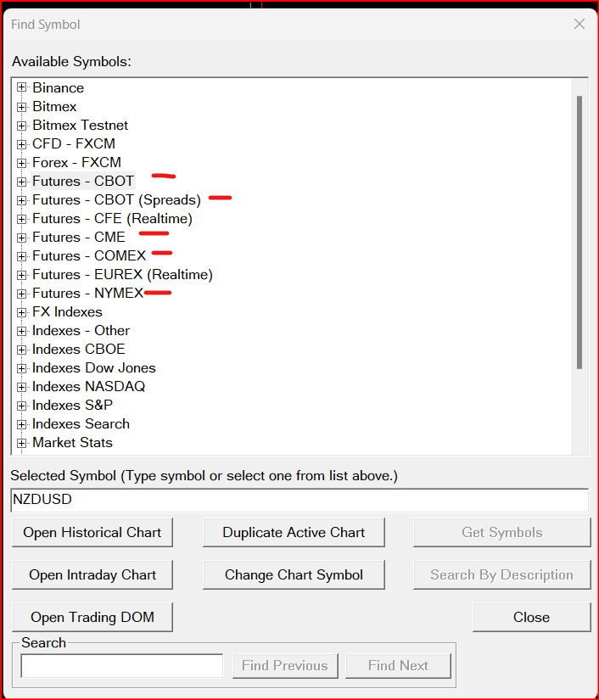
Task: Click the Selected Symbol input field
Action: [x=299, y=501]
